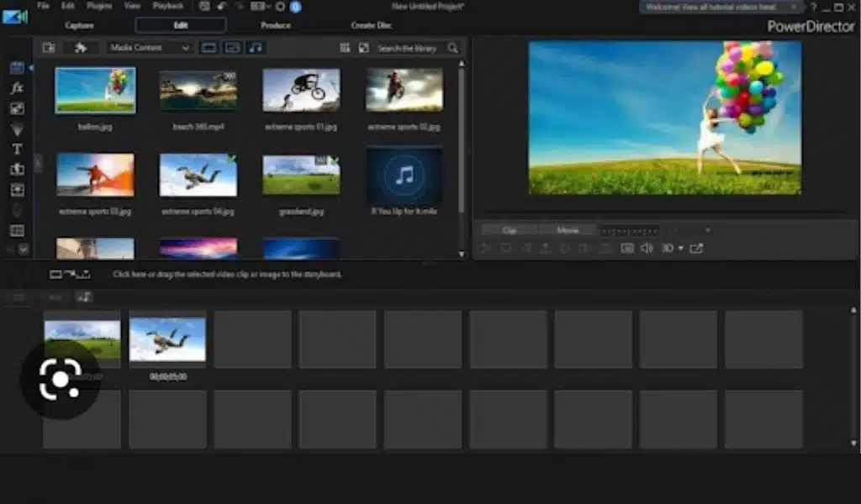Open the Media Content dropdown
The image size is (861, 504).
150,48
